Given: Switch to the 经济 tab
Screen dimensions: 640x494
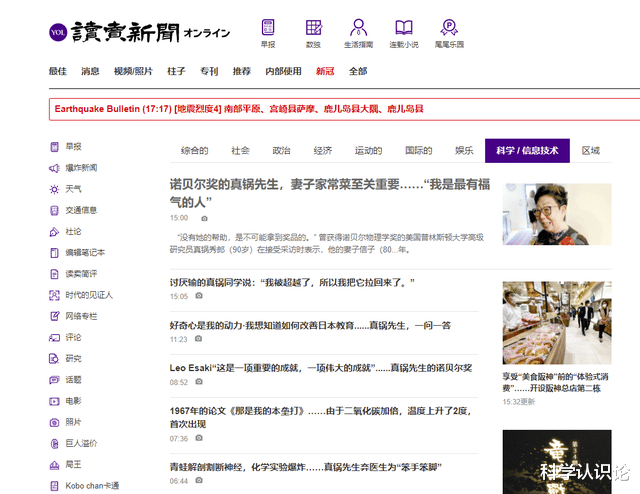Looking at the screenshot, I should 322,151.
